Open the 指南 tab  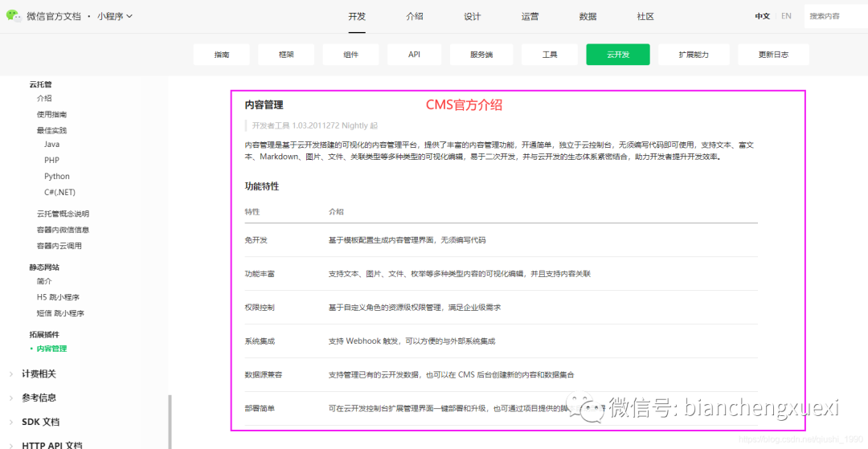[222, 55]
